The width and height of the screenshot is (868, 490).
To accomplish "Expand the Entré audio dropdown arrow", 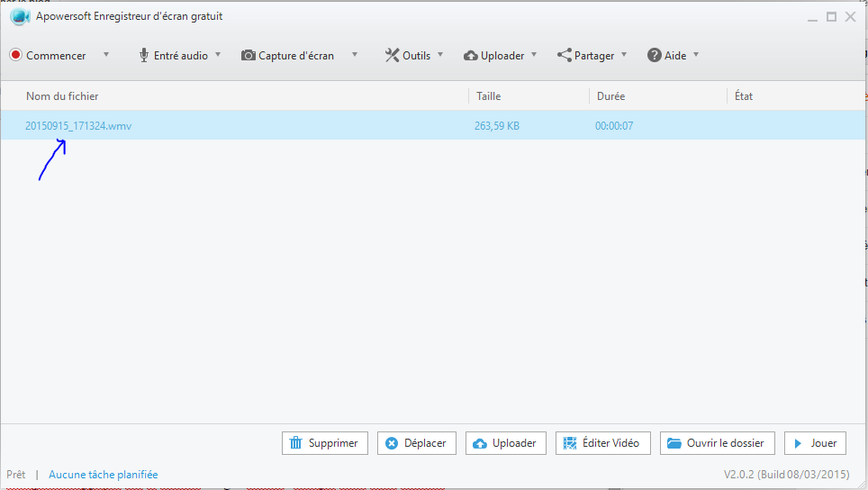I will (x=218, y=54).
